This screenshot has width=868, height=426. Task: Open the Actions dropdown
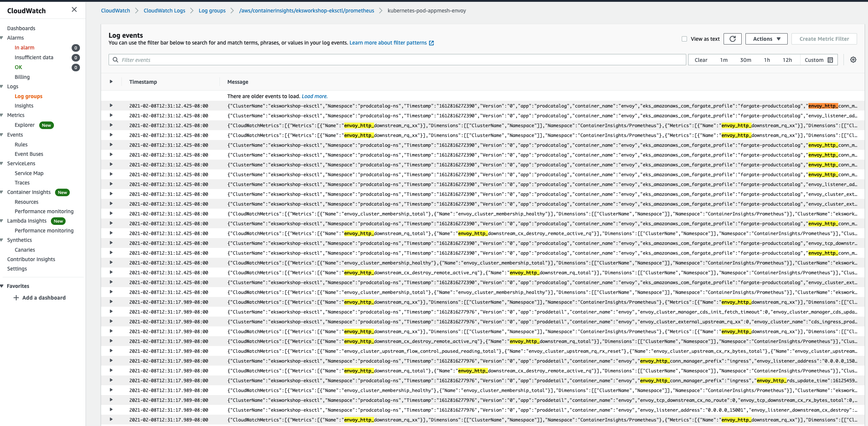pos(766,39)
